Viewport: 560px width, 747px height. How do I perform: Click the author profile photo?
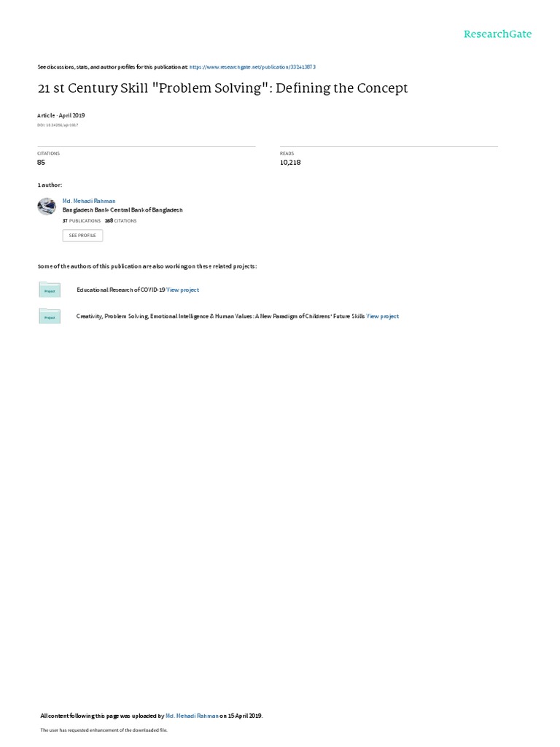(47, 206)
